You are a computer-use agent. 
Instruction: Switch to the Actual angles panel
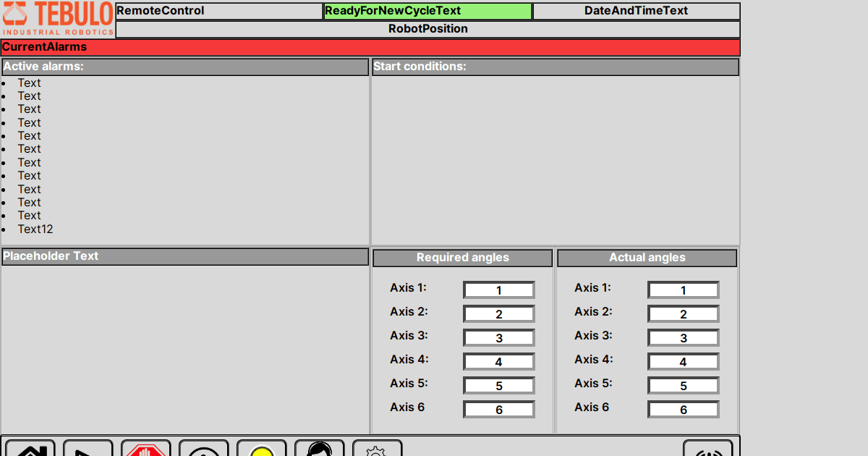click(647, 257)
